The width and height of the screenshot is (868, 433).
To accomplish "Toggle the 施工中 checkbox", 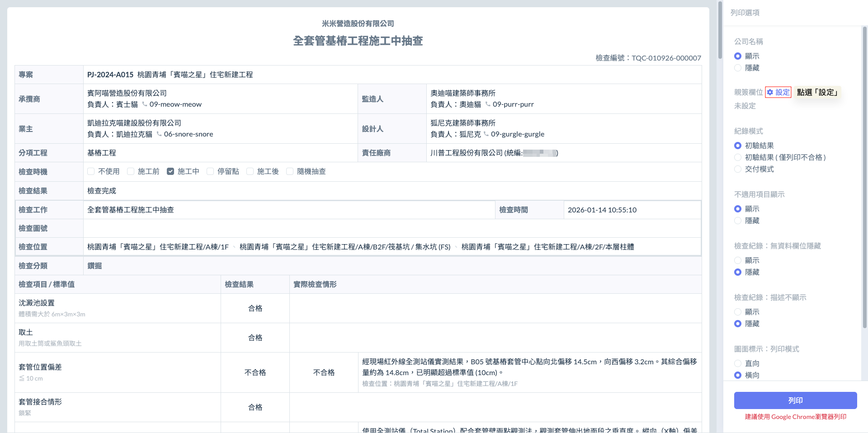I will (x=170, y=171).
